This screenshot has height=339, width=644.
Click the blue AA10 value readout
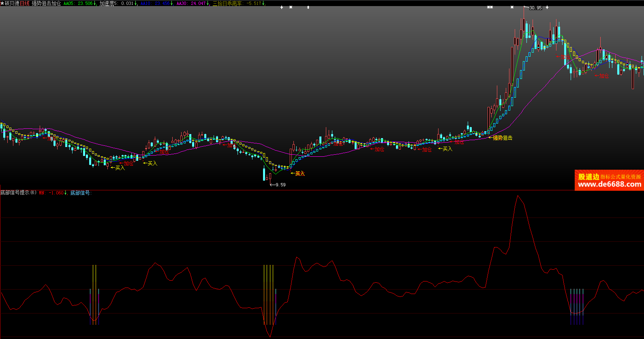point(157,3)
